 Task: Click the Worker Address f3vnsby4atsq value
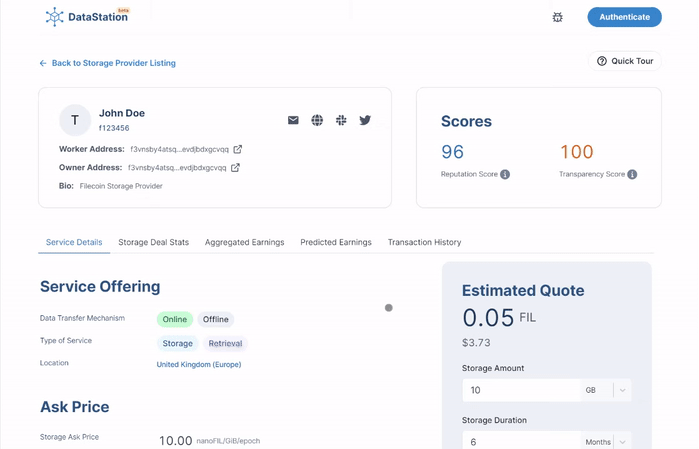(179, 149)
